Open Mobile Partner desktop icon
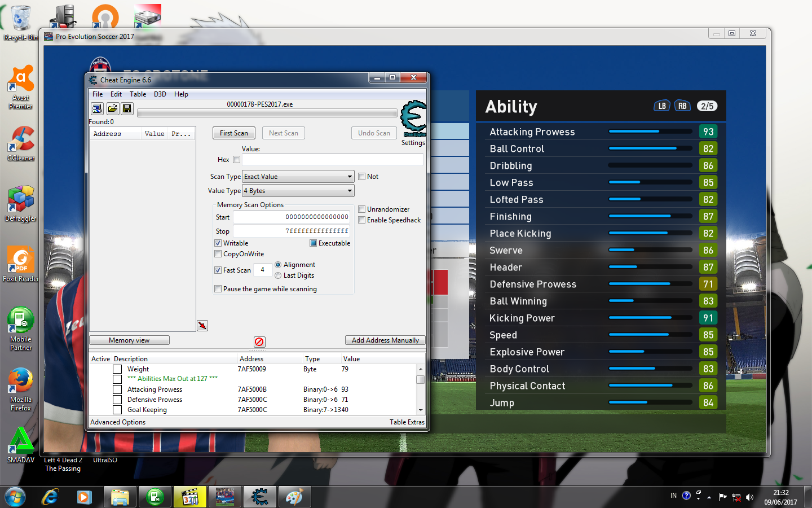Viewport: 812px width, 508px height. 21,329
